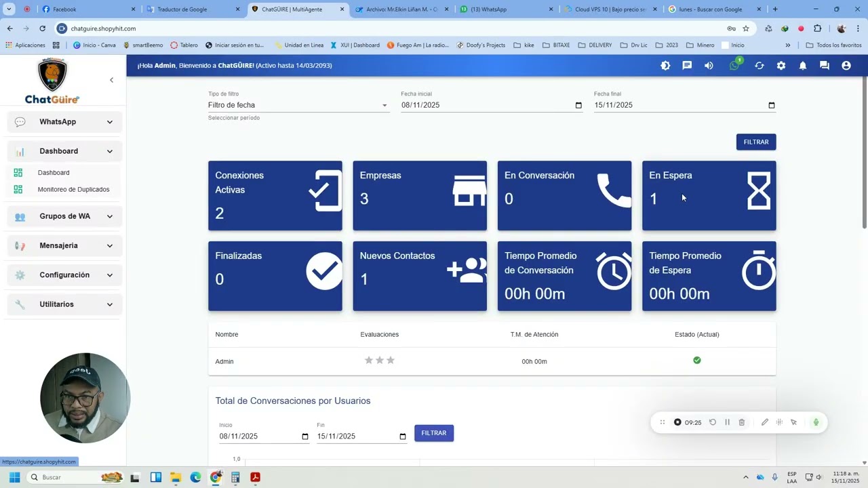Open Adobe Acrobat from the taskbar
Screen dimensions: 868x488
click(x=256, y=477)
